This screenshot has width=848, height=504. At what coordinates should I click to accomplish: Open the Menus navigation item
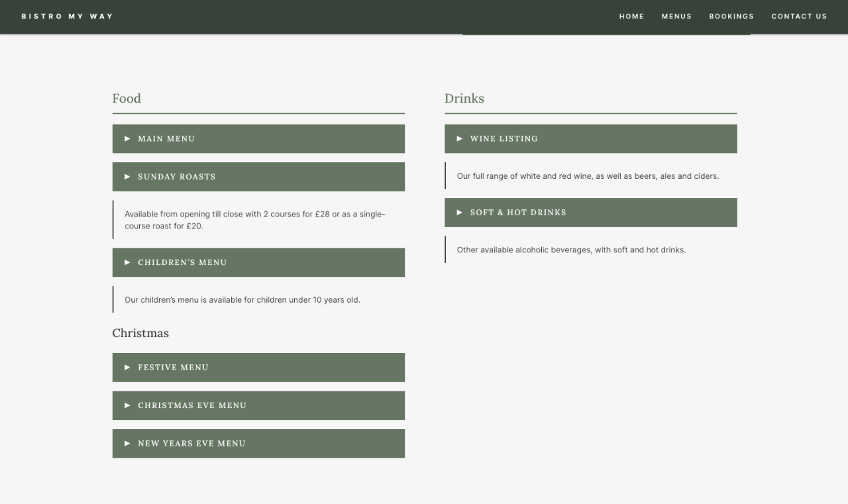[676, 17]
